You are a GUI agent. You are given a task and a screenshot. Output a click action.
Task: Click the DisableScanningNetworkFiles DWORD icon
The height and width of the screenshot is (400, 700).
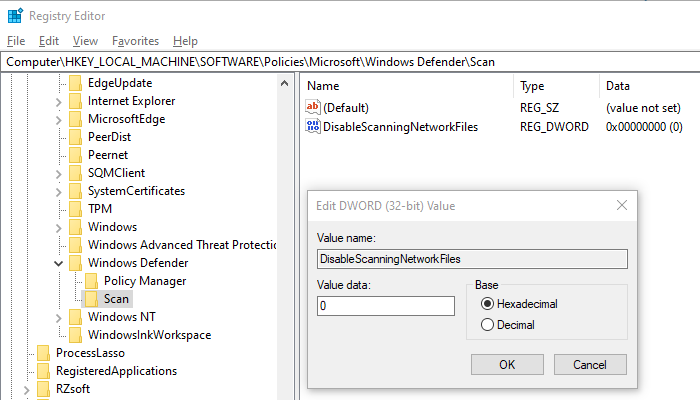313,126
